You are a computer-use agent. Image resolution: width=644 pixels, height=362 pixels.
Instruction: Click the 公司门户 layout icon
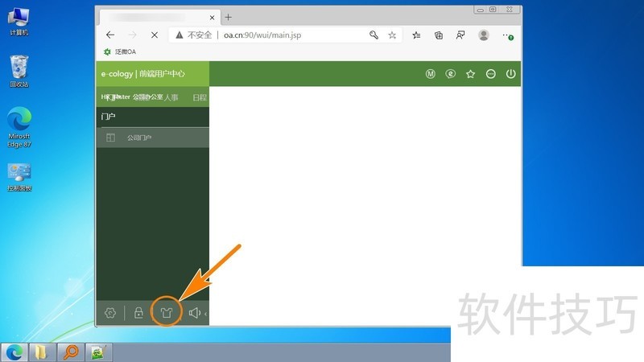(x=110, y=138)
